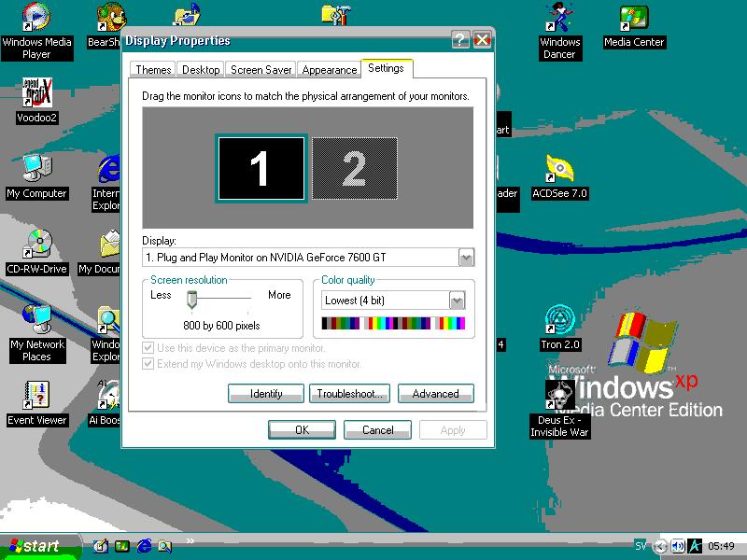Select the tools folder icon above dialog
Screen dimensions: 747x560
[x=336, y=14]
